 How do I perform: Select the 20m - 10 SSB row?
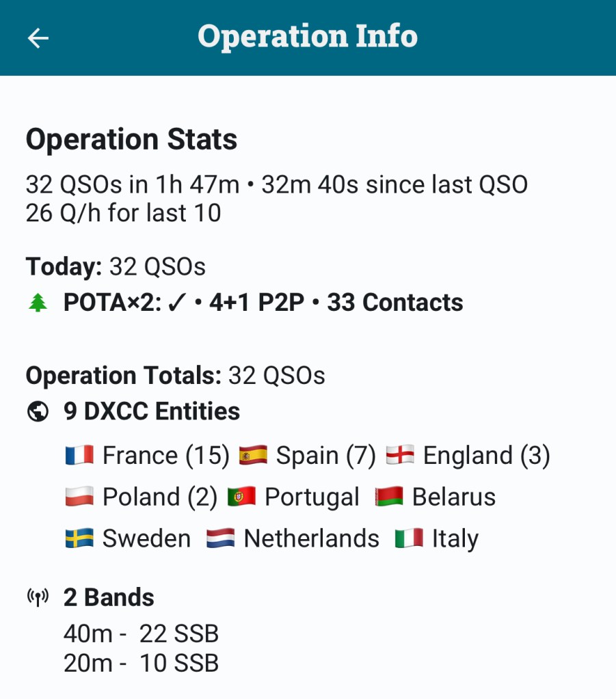coord(141,663)
